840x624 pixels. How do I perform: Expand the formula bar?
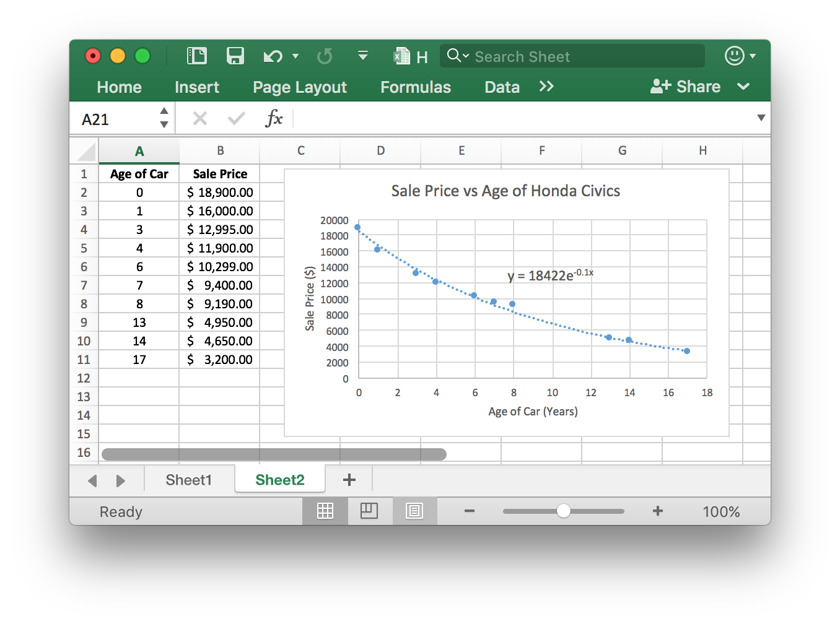tap(761, 118)
